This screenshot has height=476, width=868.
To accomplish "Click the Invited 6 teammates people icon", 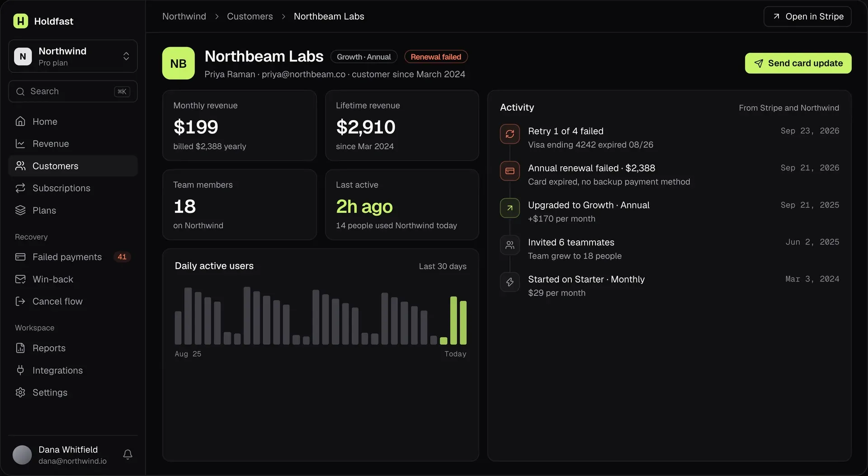I will point(509,245).
